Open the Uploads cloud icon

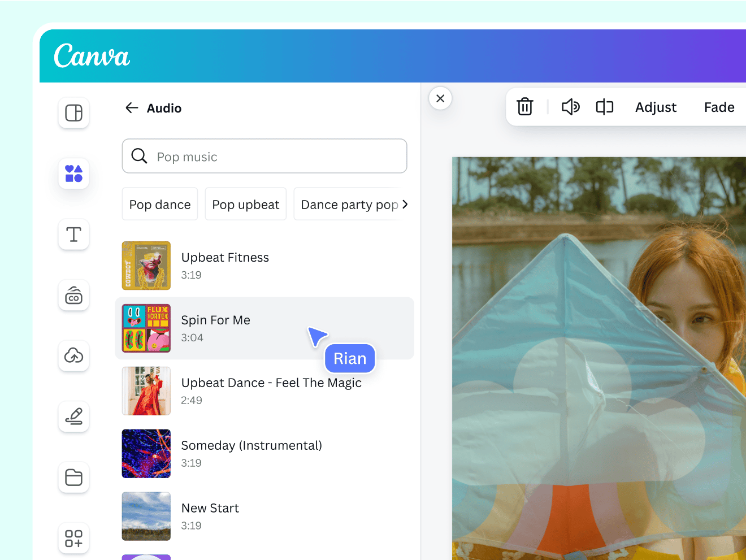[73, 356]
